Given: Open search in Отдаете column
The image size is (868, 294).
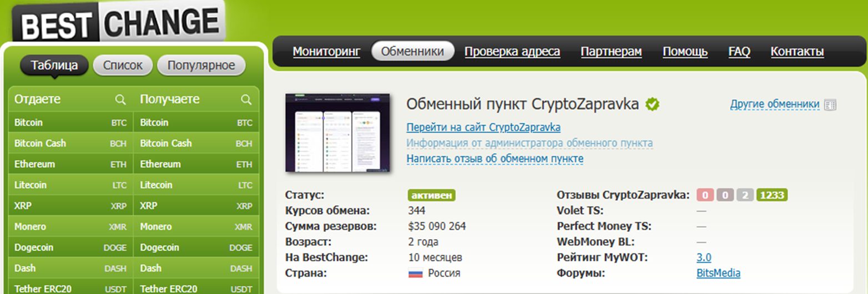Looking at the screenshot, I should tap(120, 99).
